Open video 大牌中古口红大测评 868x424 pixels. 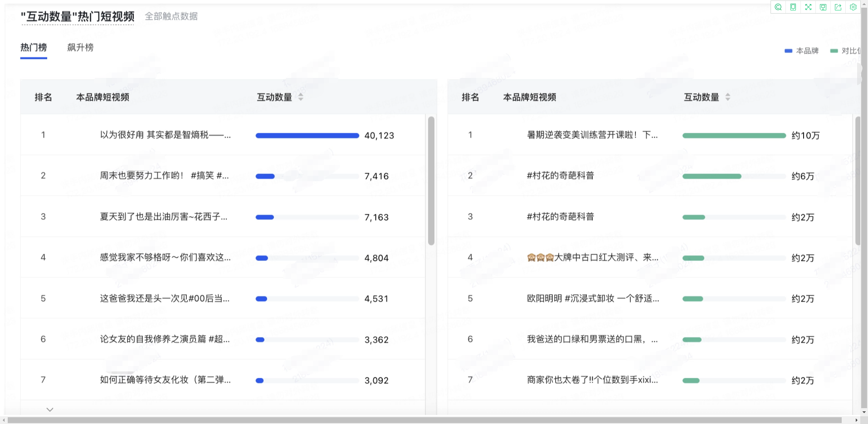click(593, 257)
